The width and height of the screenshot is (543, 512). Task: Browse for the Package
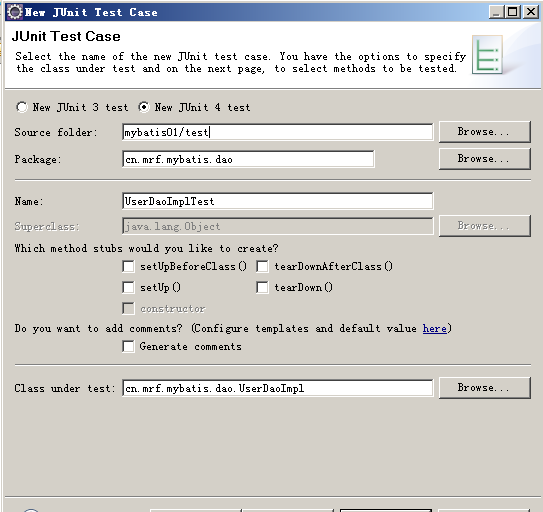(484, 159)
